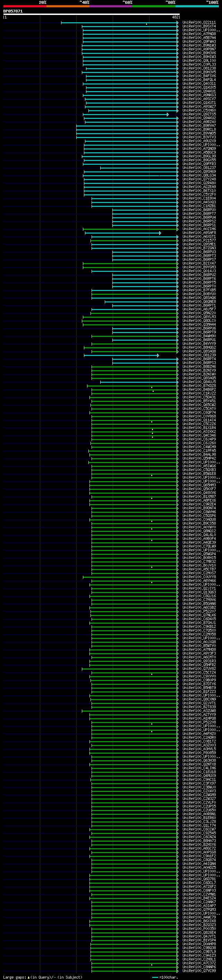
Task: Select the last hit UniRef100_Q7VC99
Action: tap(199, 971)
